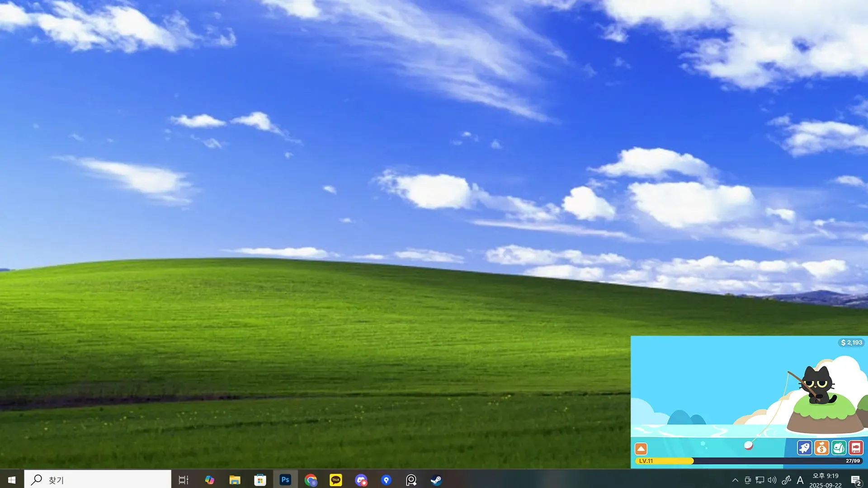Click the red and white fishing bobber
The height and width of the screenshot is (488, 868).
(x=748, y=446)
